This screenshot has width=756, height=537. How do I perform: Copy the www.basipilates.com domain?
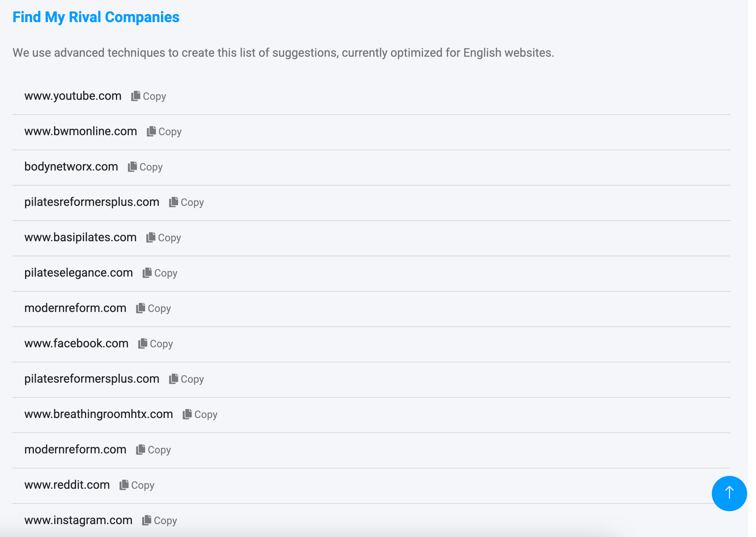pos(164,238)
